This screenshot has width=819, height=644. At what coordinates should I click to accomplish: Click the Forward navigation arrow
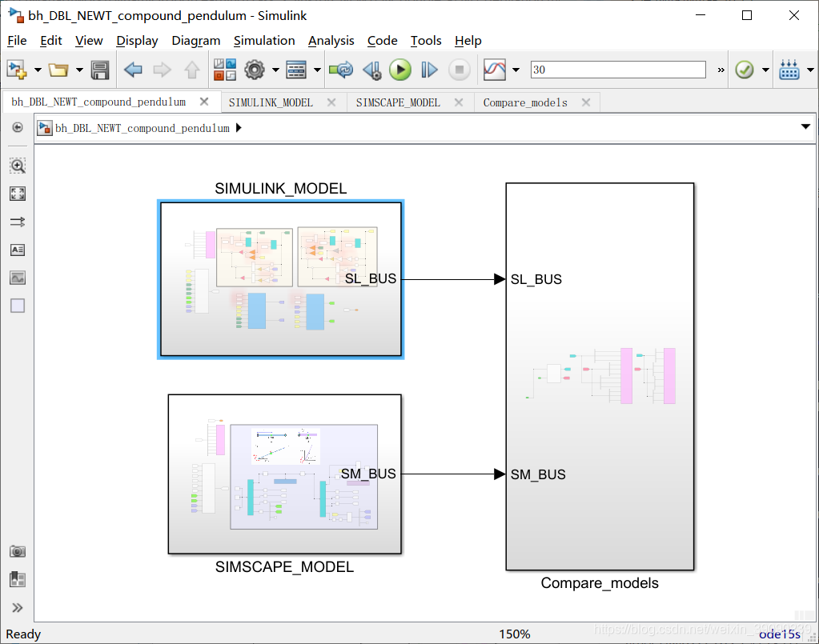tap(162, 70)
